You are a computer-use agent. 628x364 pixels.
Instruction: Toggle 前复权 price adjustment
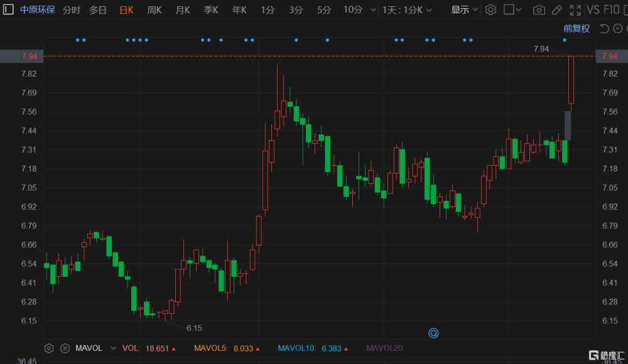tap(577, 28)
